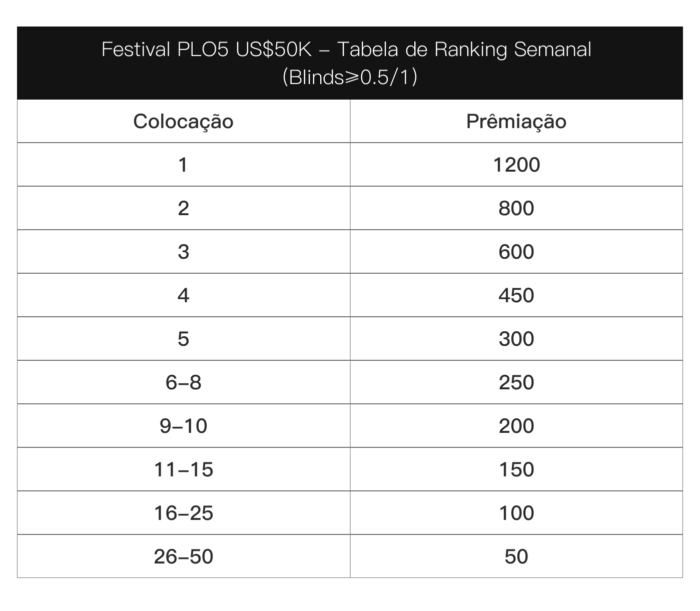Select the rank 3 cell
The height and width of the screenshot is (611, 700).
pos(184,252)
